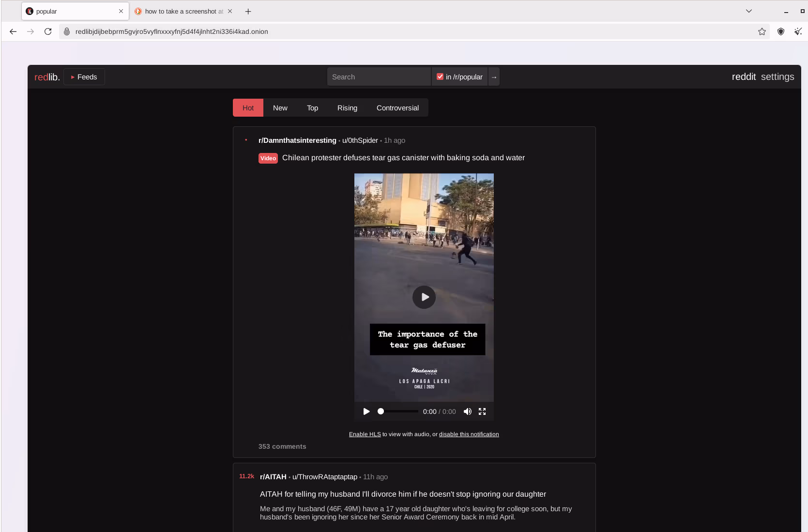Mute the video with the speaker icon
The width and height of the screenshot is (808, 532).
click(467, 411)
